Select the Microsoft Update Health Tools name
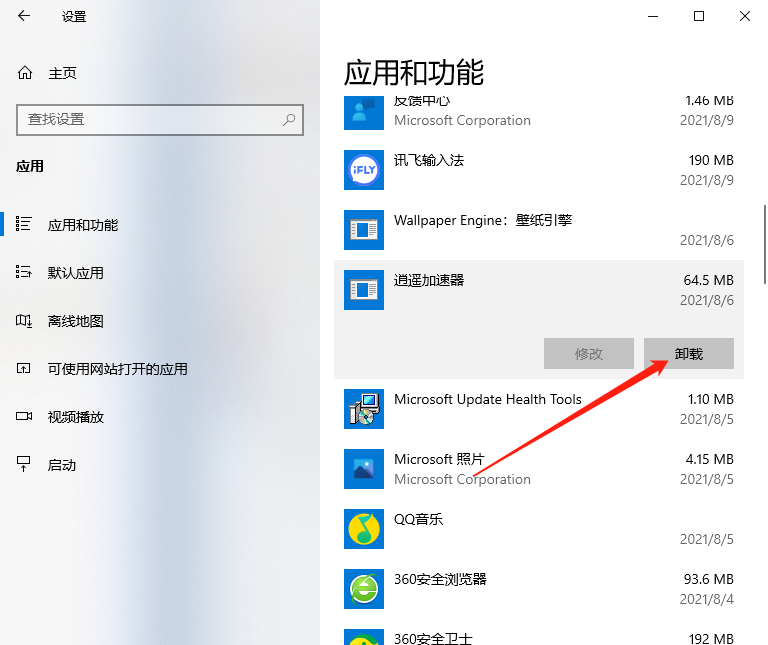Image resolution: width=768 pixels, height=645 pixels. pos(488,399)
